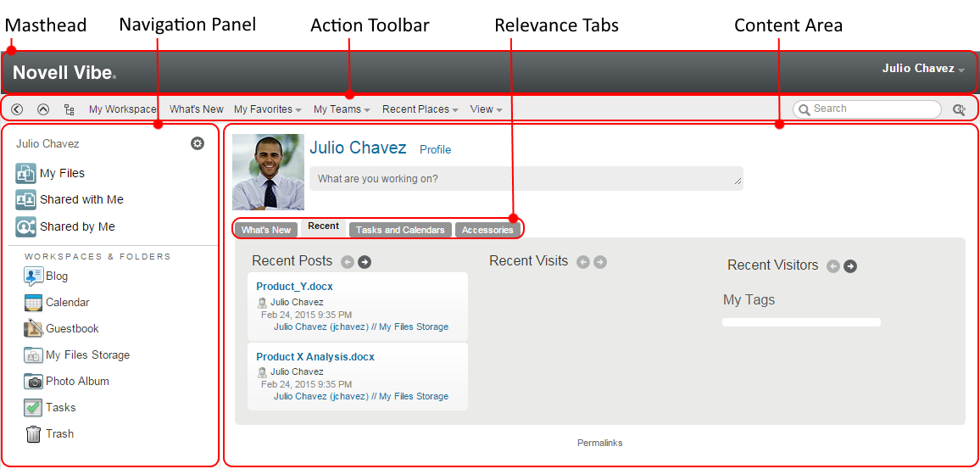Open the Accessories tab
This screenshot has width=980, height=469.
(487, 230)
